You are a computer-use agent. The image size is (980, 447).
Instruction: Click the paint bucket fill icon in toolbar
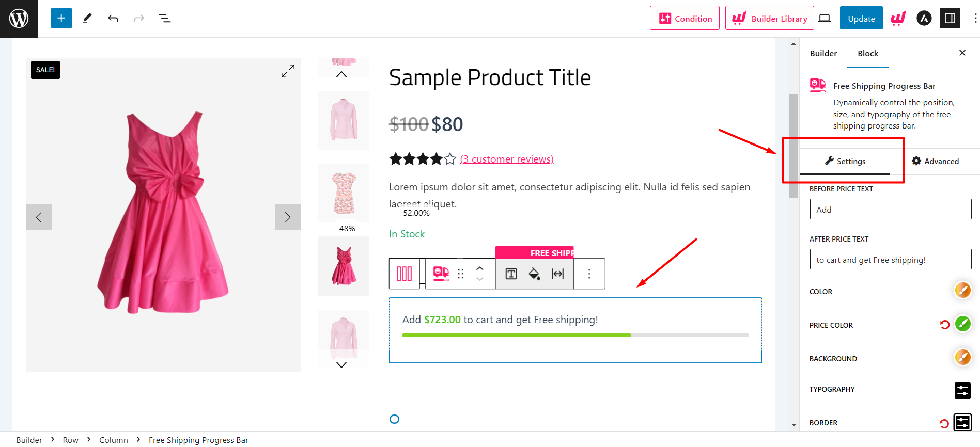click(x=535, y=274)
